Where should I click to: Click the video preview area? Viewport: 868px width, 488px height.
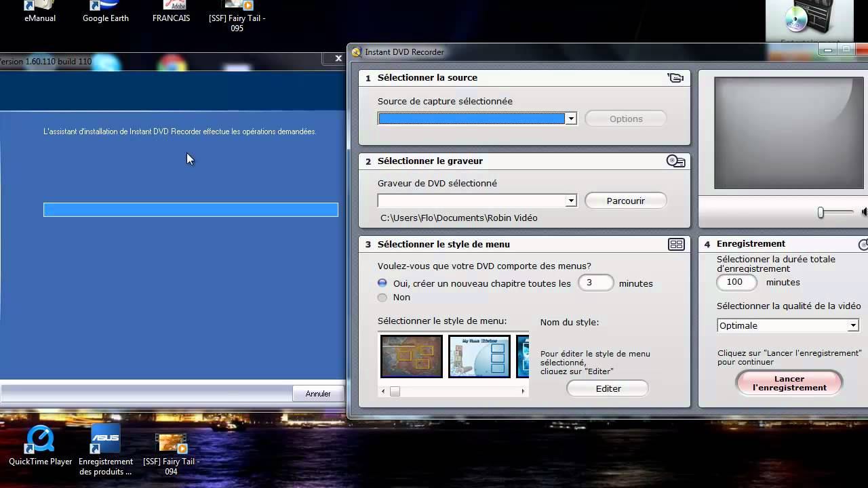(789, 133)
